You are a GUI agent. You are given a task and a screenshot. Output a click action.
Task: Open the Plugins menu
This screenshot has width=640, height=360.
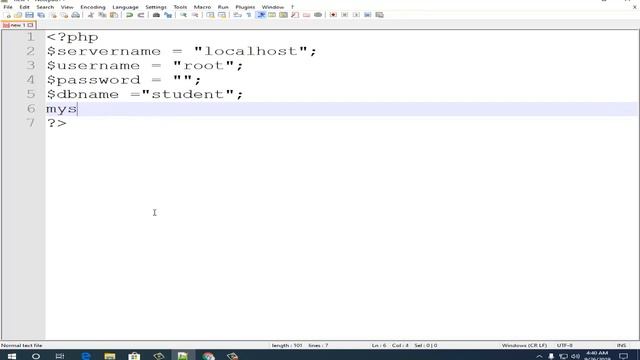click(245, 7)
